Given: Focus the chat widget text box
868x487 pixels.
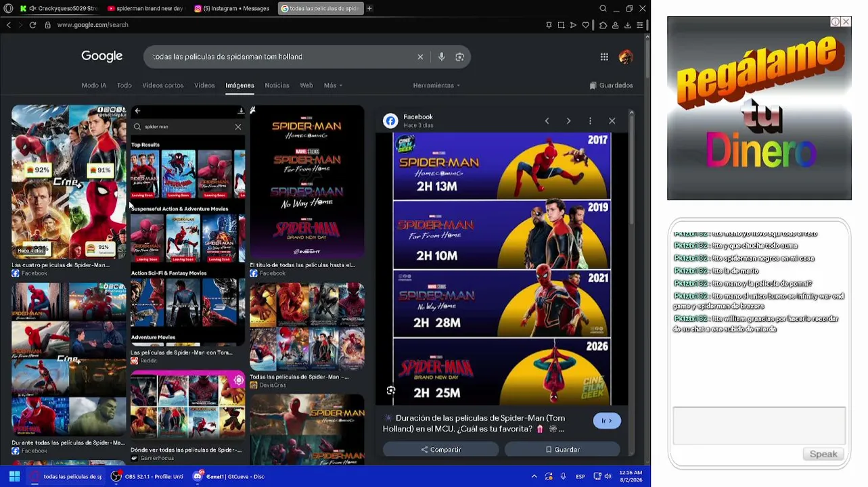Looking at the screenshot, I should click(759, 426).
